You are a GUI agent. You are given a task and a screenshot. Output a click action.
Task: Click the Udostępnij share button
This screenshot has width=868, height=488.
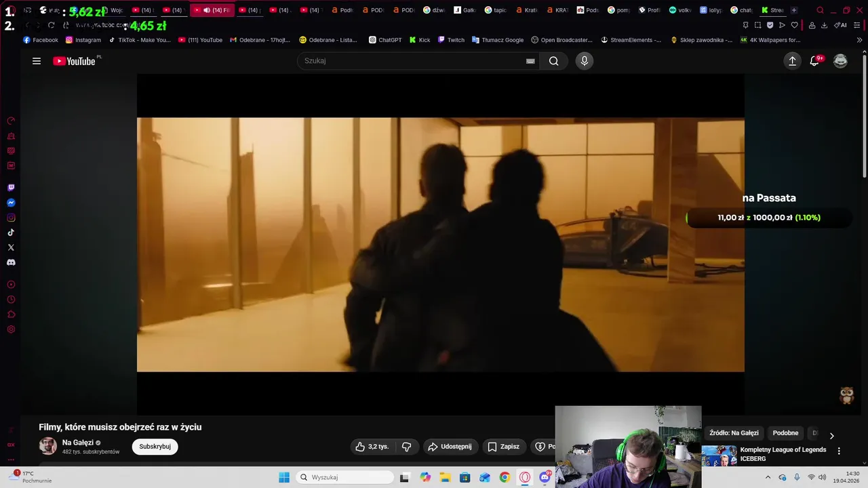[x=450, y=447]
